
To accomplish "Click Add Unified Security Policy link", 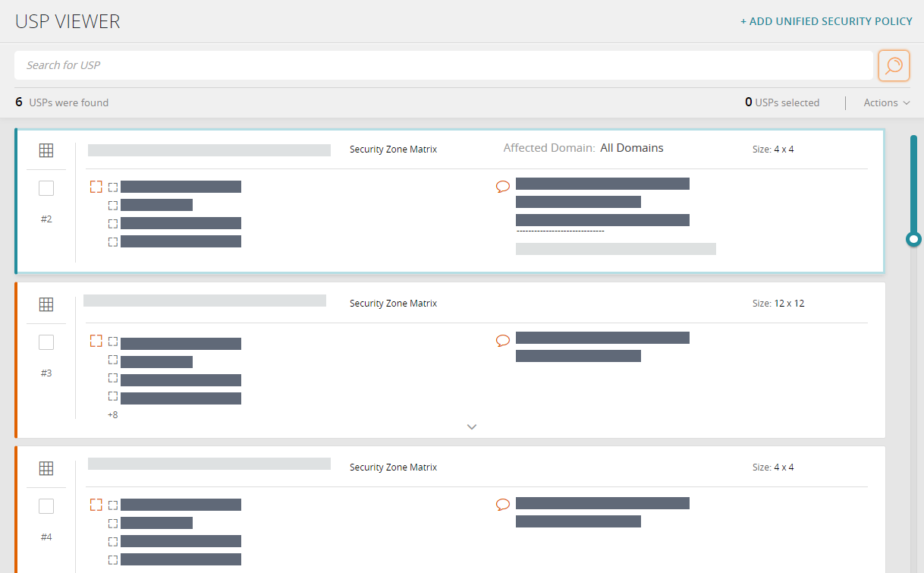I will pyautogui.click(x=826, y=21).
